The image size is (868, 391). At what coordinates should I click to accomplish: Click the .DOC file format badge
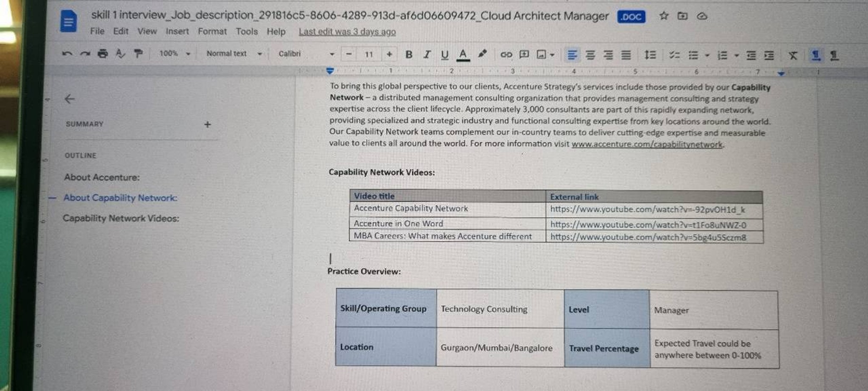631,17
